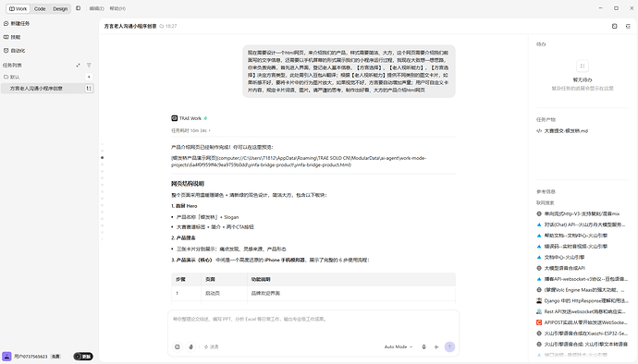Click the active dot in message scroll indicator
Screen dimensions: 638x364
pos(102,157)
